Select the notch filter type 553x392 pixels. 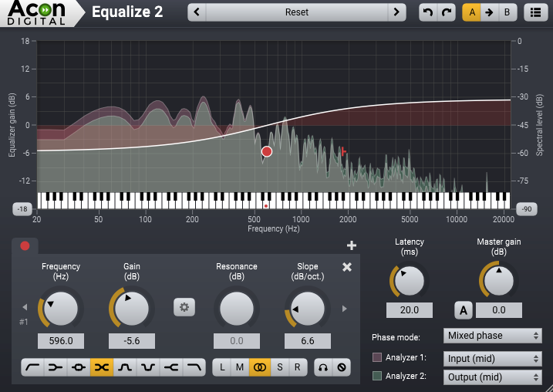[x=148, y=367]
